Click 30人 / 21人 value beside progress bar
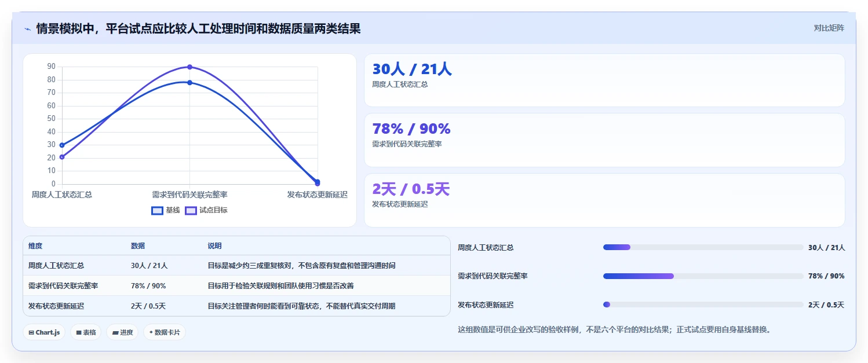The width and height of the screenshot is (868, 363). click(x=826, y=248)
